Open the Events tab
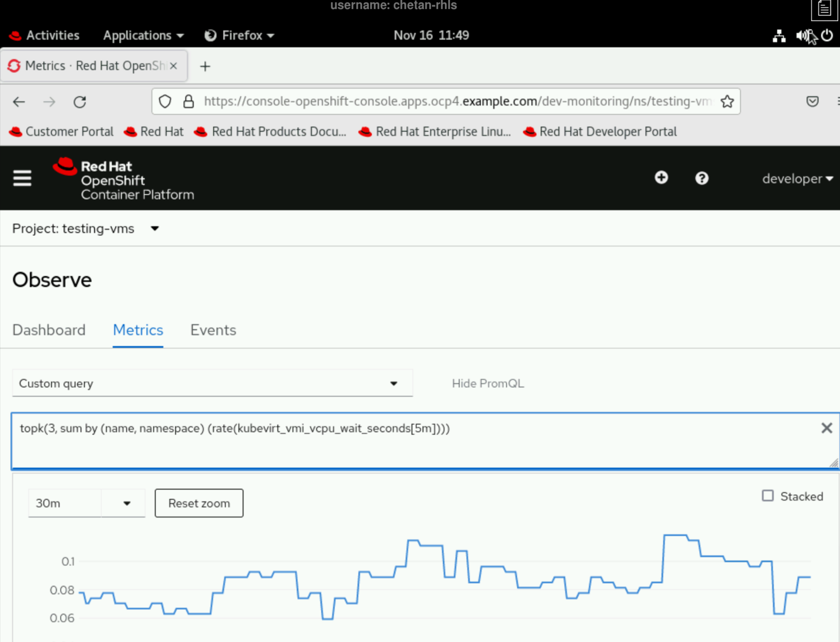Image resolution: width=840 pixels, height=642 pixels. coord(213,330)
